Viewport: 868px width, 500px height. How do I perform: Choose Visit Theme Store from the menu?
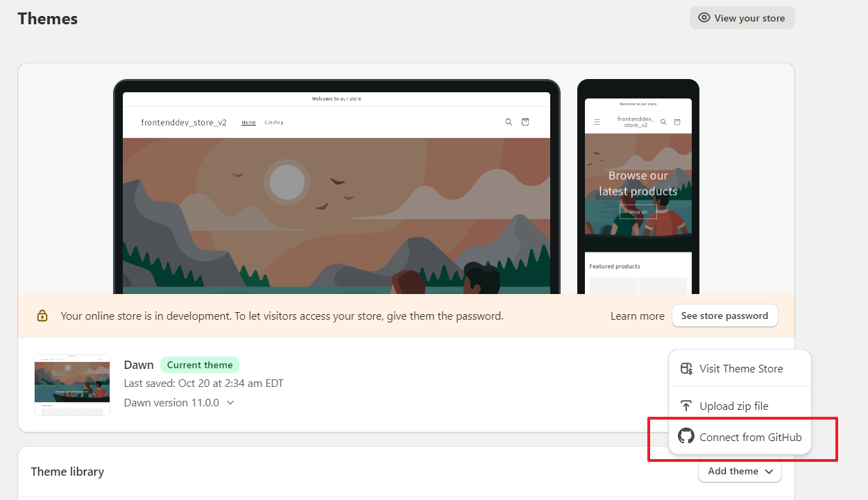point(740,368)
